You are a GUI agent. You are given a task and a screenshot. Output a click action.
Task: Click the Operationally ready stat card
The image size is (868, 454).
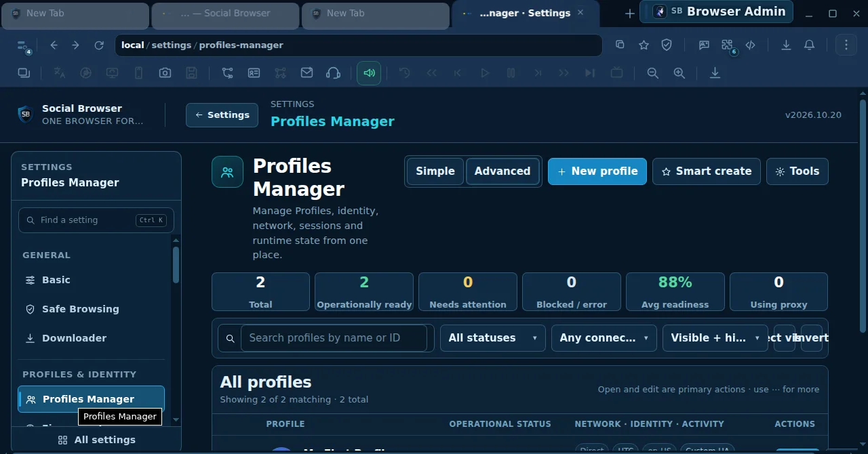tap(364, 291)
